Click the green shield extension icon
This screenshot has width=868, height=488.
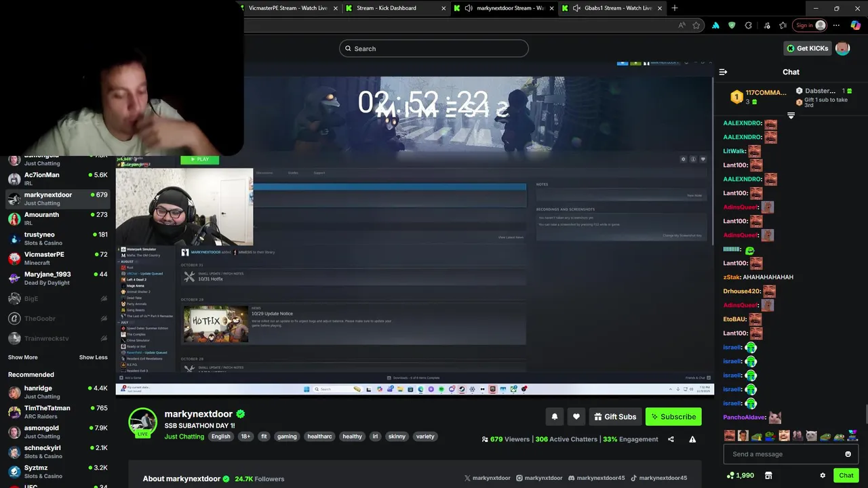(732, 25)
